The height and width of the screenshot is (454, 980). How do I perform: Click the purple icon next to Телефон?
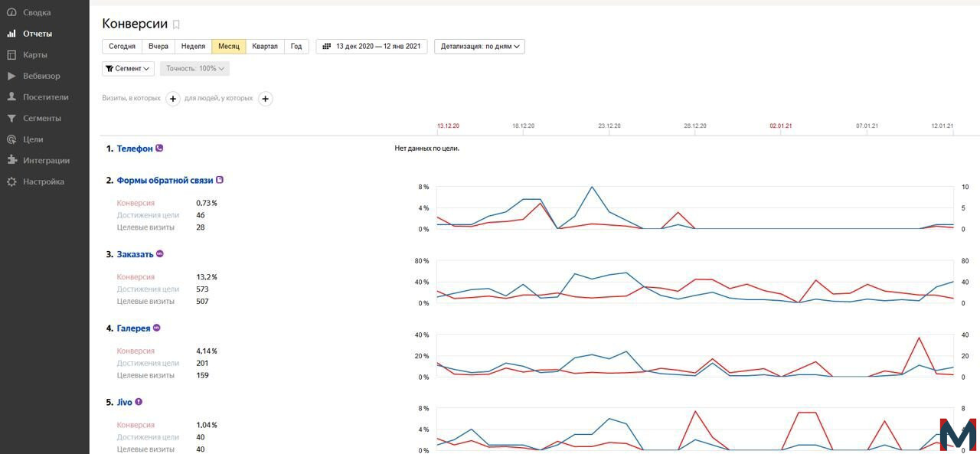(159, 149)
